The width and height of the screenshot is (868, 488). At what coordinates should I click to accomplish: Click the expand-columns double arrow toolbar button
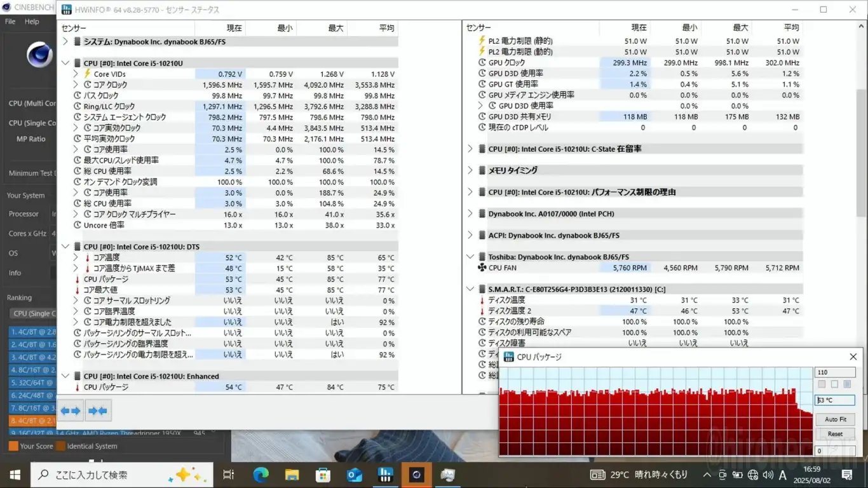(x=71, y=411)
